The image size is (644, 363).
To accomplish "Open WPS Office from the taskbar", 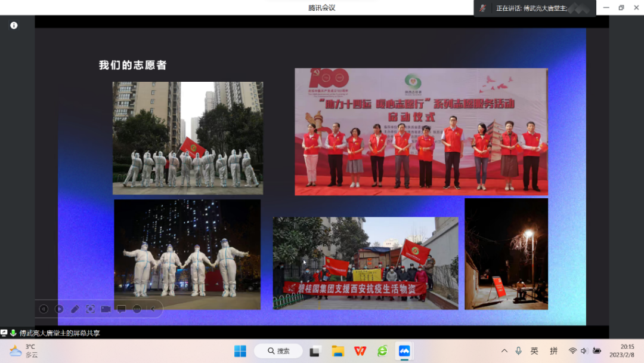I will click(x=360, y=351).
